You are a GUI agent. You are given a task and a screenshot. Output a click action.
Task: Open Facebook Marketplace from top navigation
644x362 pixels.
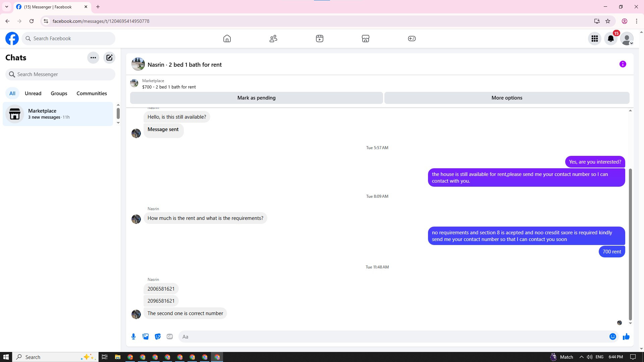(x=366, y=39)
